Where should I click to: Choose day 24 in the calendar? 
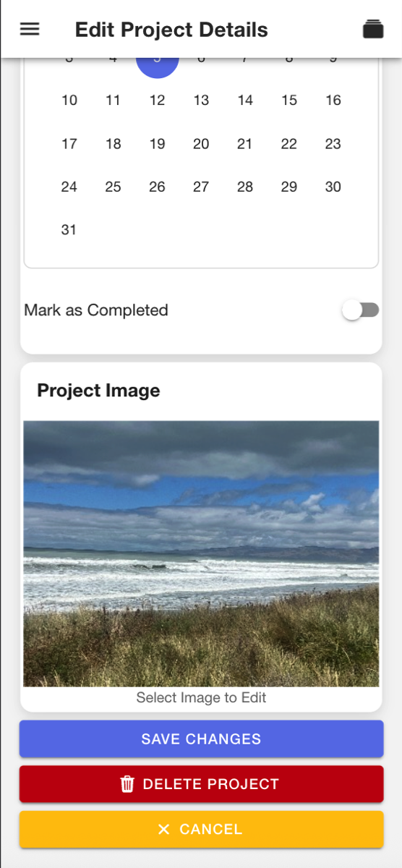69,187
